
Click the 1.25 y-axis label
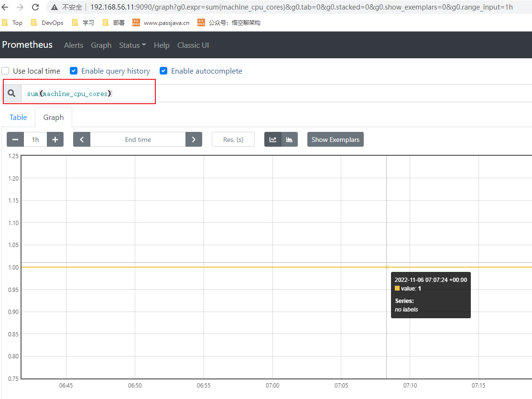coord(13,156)
